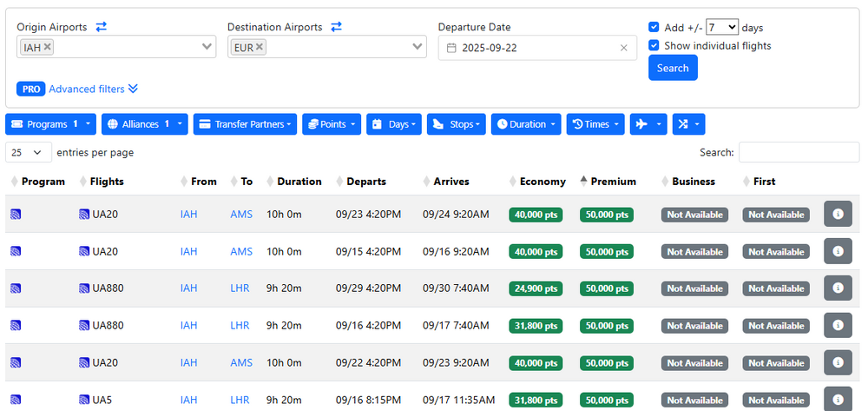Sort table by Economy column header

tap(542, 182)
